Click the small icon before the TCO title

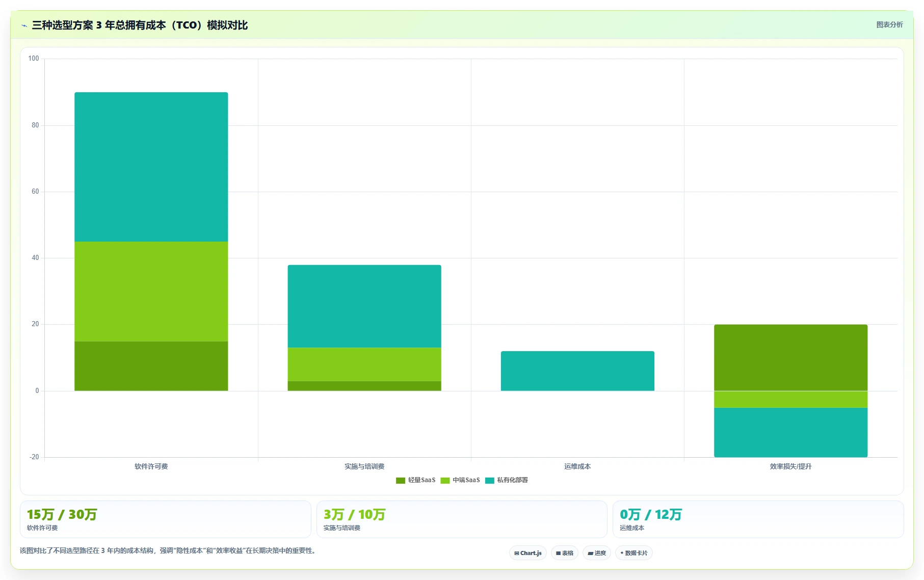pyautogui.click(x=24, y=25)
